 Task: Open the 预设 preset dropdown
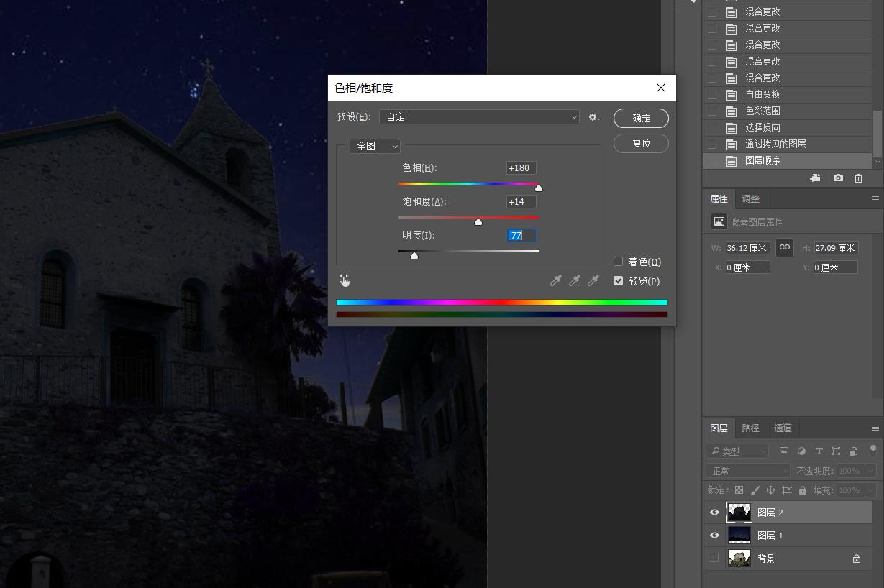[x=479, y=117]
